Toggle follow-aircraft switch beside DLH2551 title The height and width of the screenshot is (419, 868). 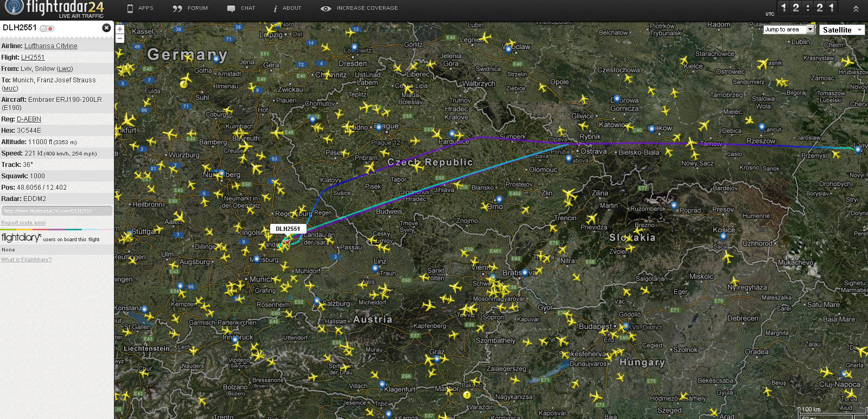(47, 28)
